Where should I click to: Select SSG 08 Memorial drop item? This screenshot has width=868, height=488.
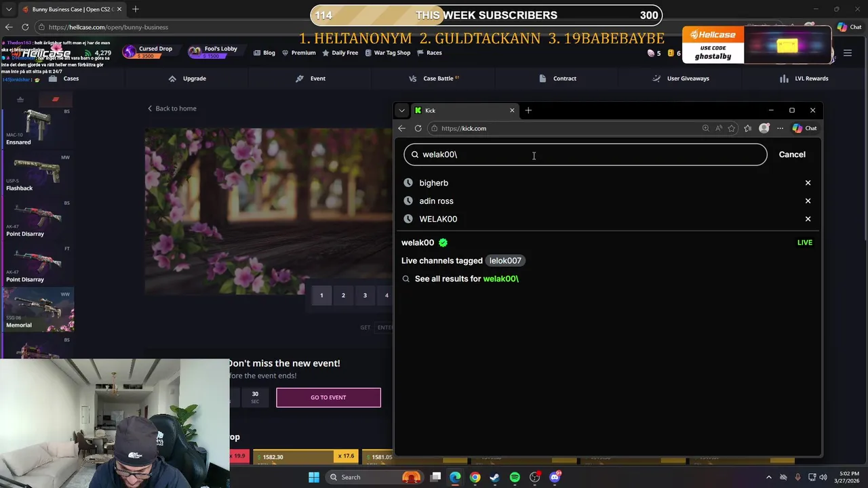[37, 310]
